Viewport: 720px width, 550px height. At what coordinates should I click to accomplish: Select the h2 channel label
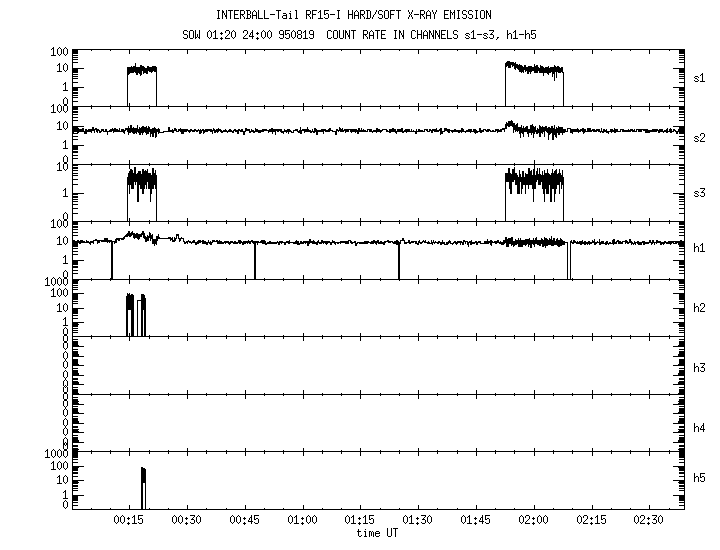tap(700, 308)
